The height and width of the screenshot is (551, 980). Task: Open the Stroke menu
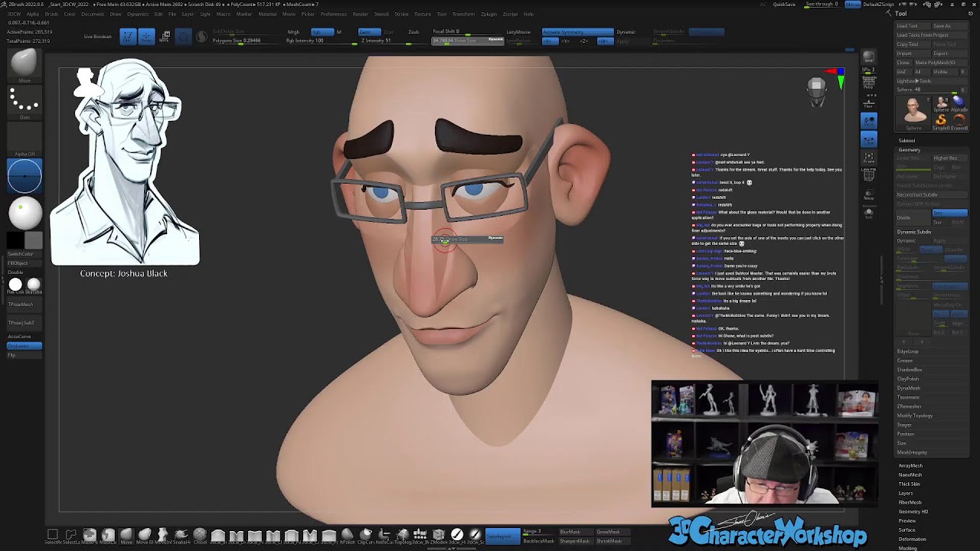click(x=401, y=14)
